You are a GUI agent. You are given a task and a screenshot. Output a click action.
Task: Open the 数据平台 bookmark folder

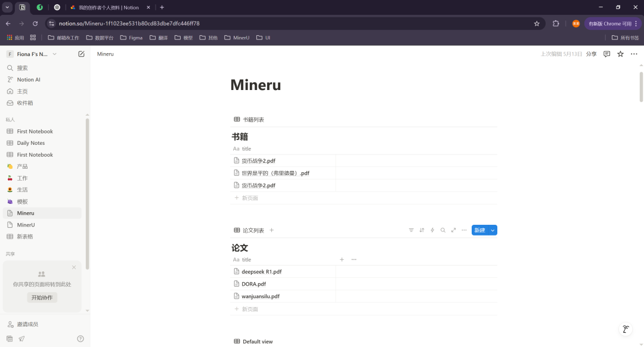(100, 38)
